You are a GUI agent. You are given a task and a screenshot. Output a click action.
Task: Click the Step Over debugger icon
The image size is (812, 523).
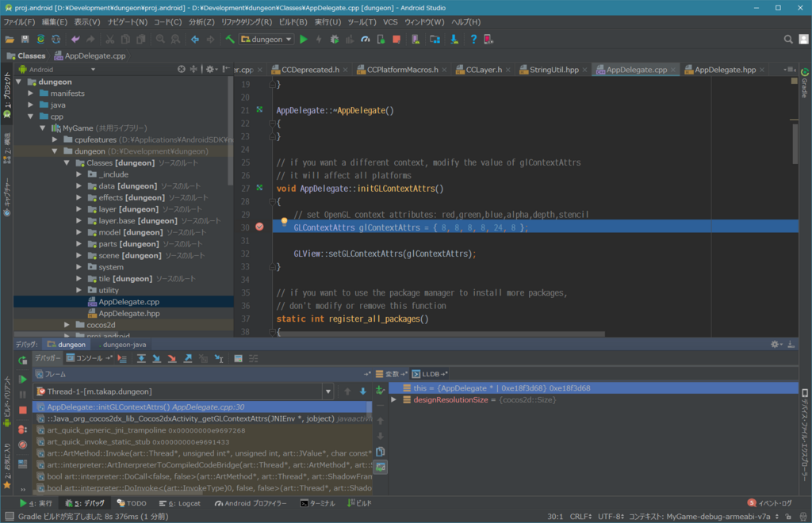pos(140,359)
